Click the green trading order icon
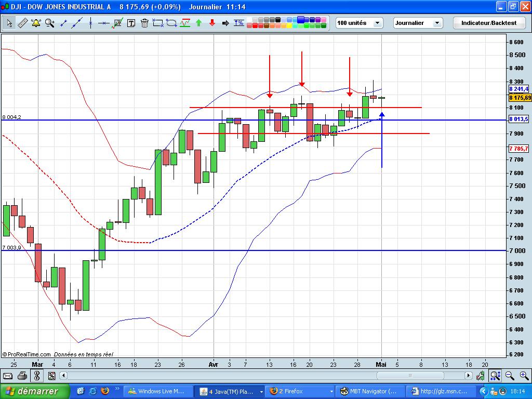Image resolution: width=532 pixels, height=399 pixels. click(481, 376)
